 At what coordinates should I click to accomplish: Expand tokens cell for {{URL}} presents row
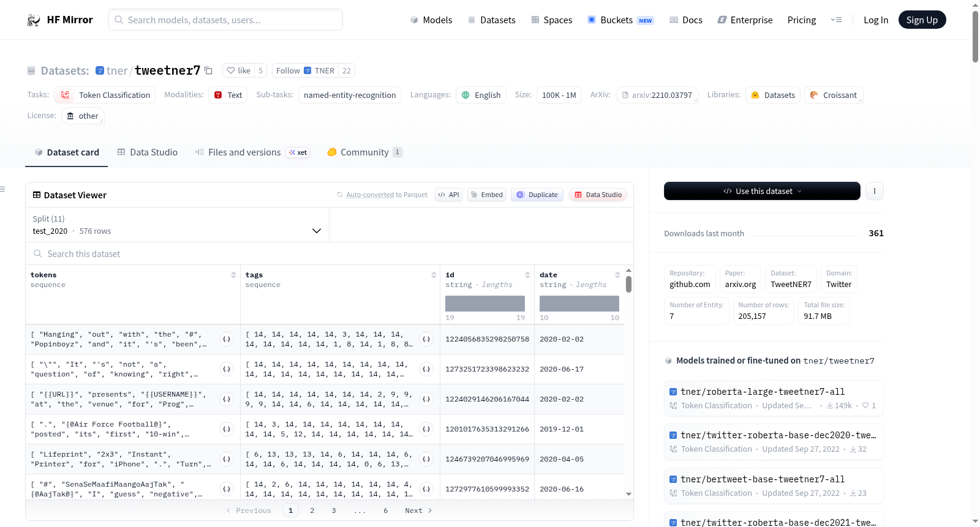pyautogui.click(x=227, y=399)
